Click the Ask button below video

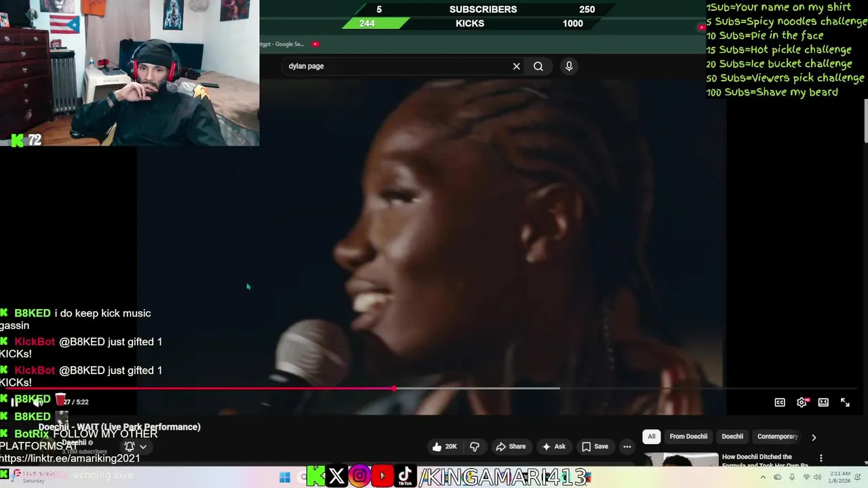553,447
